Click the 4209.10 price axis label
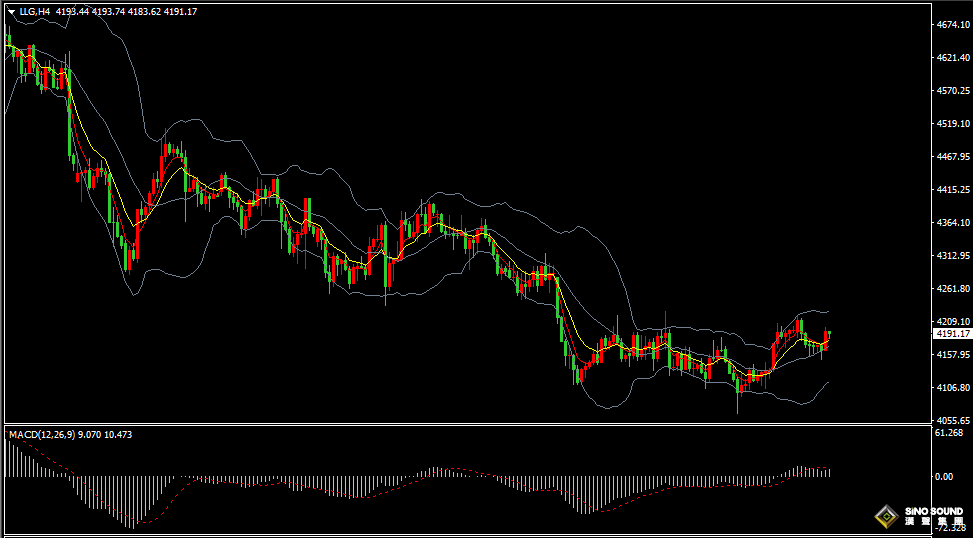The height and width of the screenshot is (538, 973). (954, 321)
